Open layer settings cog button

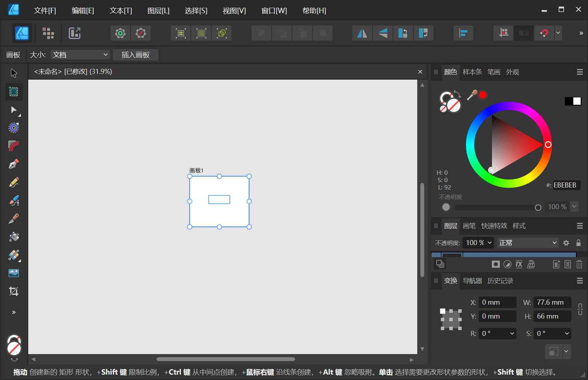point(566,243)
